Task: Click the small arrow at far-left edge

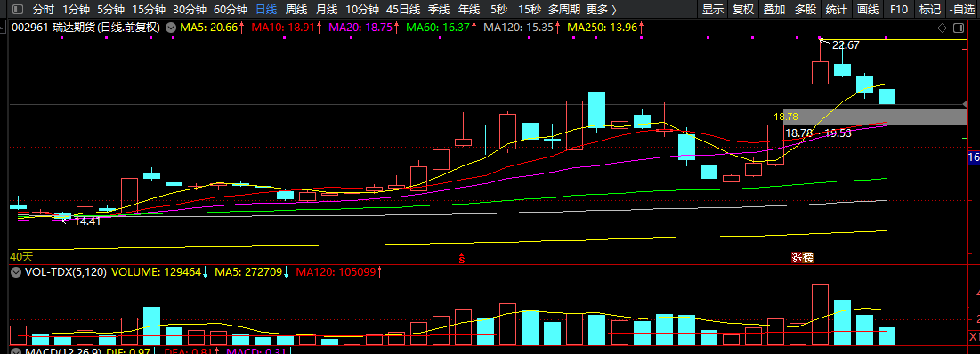Action: [x=4, y=28]
